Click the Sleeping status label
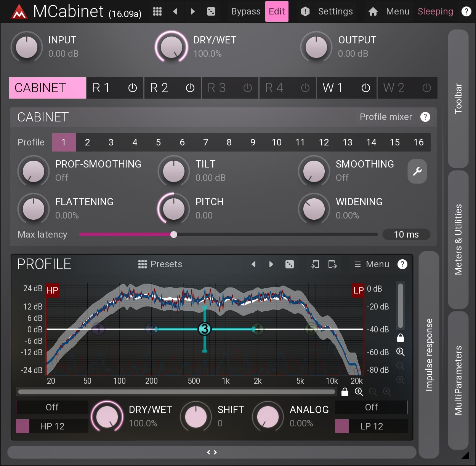 (x=435, y=11)
